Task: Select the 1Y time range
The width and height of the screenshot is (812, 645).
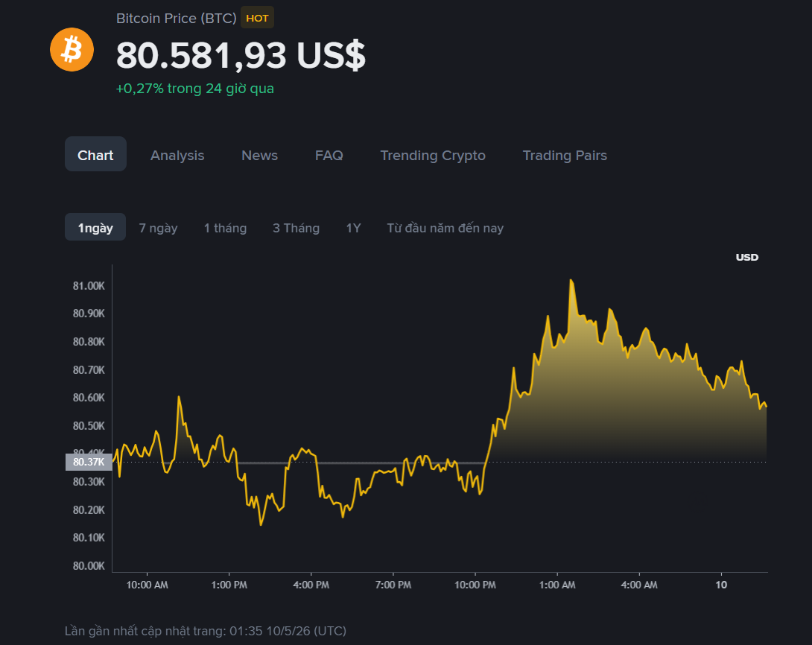Action: pyautogui.click(x=353, y=228)
